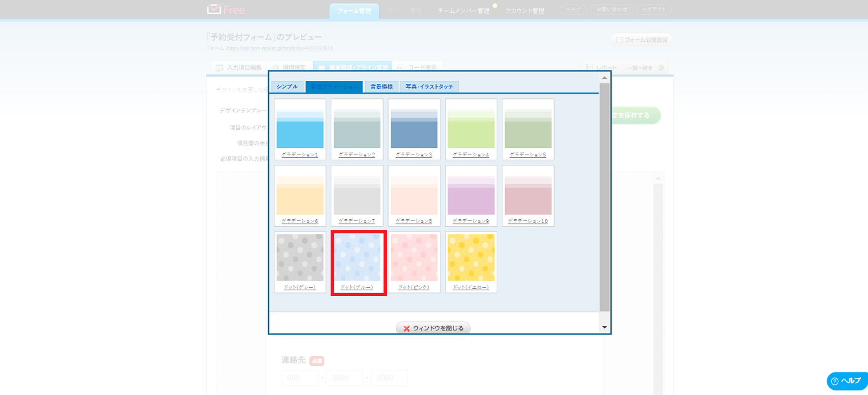Click the ログアウト button

tap(654, 10)
